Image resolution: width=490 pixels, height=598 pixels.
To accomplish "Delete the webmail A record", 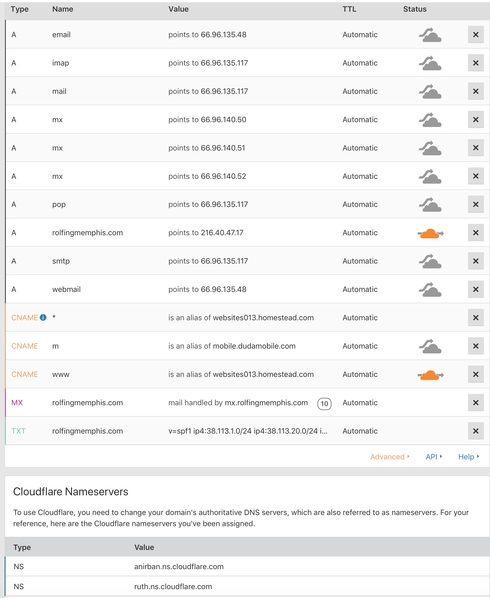I will (x=476, y=289).
